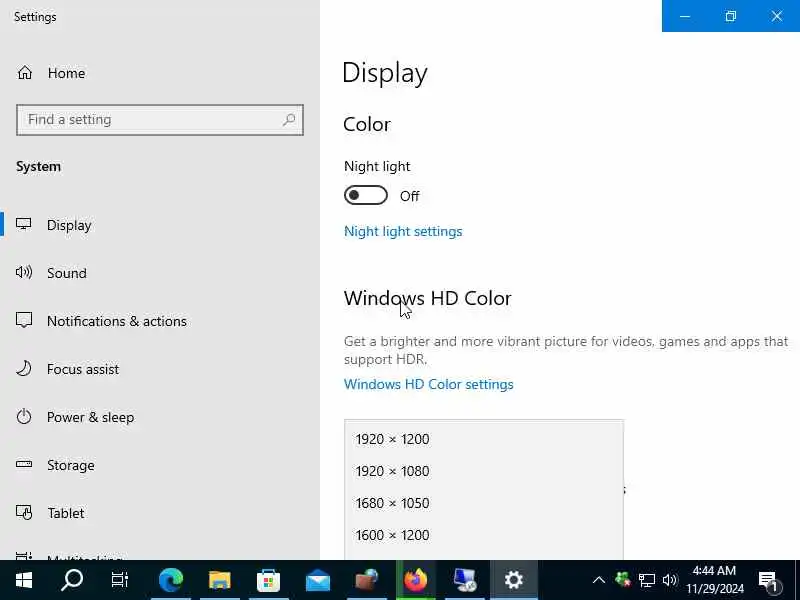Switch to Firefox in the taskbar
The height and width of the screenshot is (600, 800).
(416, 580)
